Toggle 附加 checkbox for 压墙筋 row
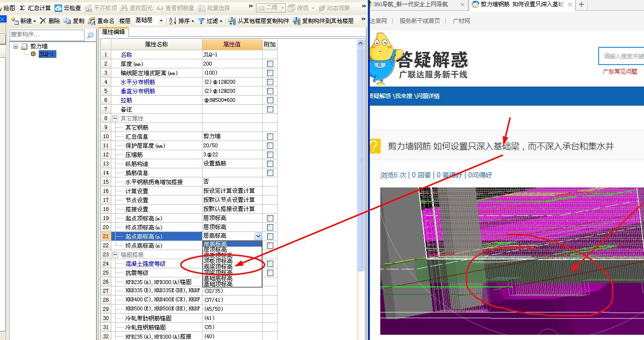 click(270, 154)
